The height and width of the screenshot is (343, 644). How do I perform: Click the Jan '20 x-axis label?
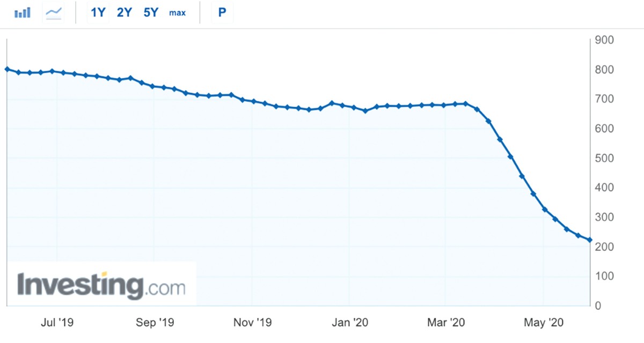pos(350,323)
